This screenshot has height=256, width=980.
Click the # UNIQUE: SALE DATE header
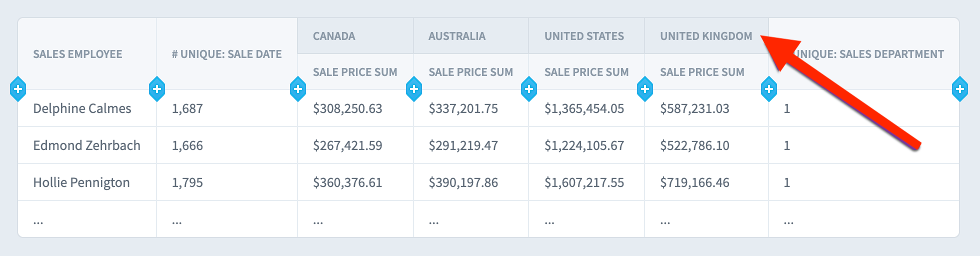pyautogui.click(x=226, y=54)
